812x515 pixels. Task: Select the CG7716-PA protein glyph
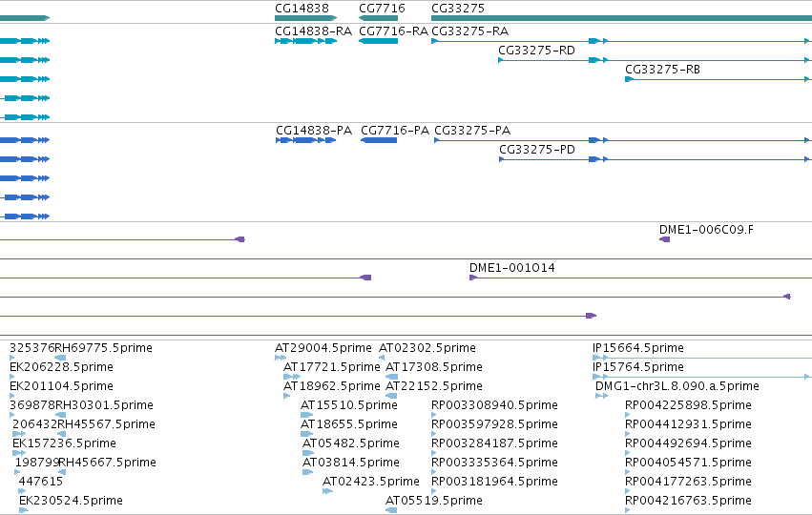tap(379, 140)
